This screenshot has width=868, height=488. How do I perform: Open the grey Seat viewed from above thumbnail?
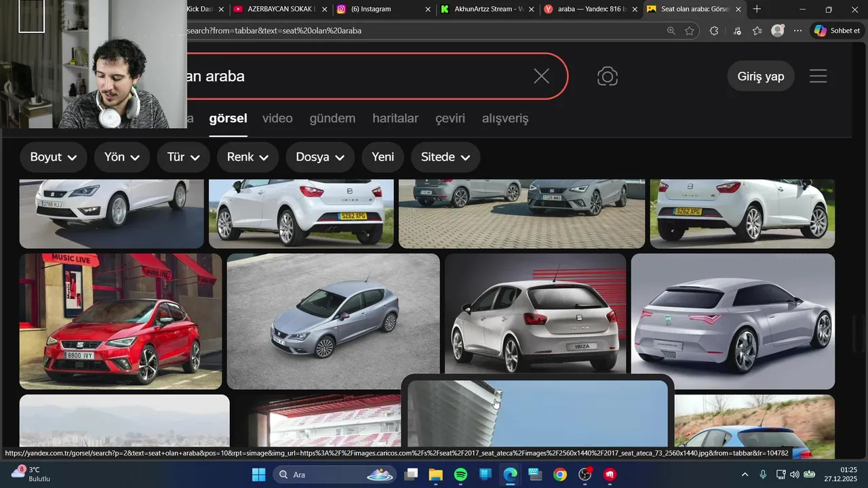click(x=333, y=321)
